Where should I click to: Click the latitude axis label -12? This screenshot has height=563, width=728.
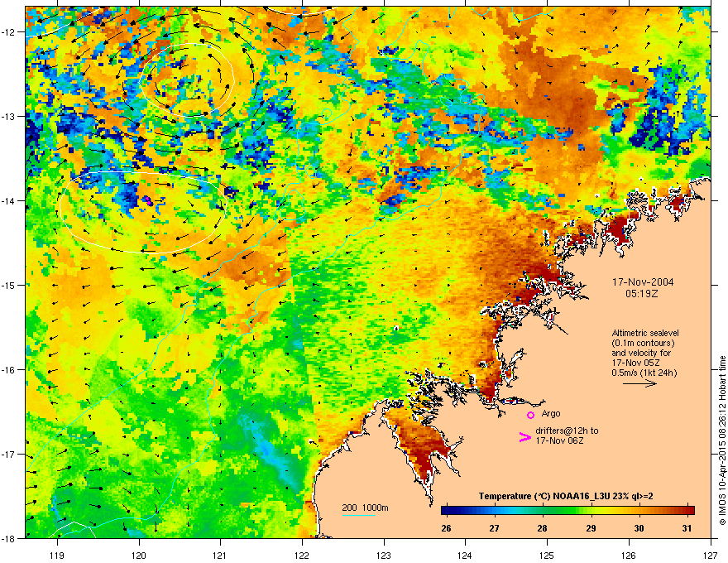click(9, 32)
